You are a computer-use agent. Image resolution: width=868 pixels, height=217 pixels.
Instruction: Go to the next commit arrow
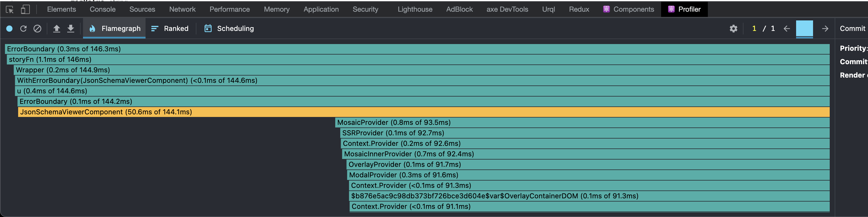pyautogui.click(x=825, y=29)
